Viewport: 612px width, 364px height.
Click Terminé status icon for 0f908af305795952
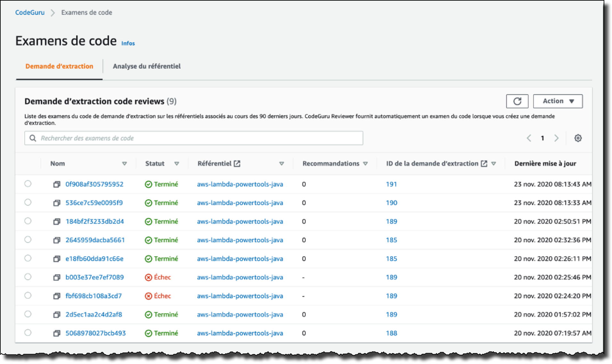point(148,184)
